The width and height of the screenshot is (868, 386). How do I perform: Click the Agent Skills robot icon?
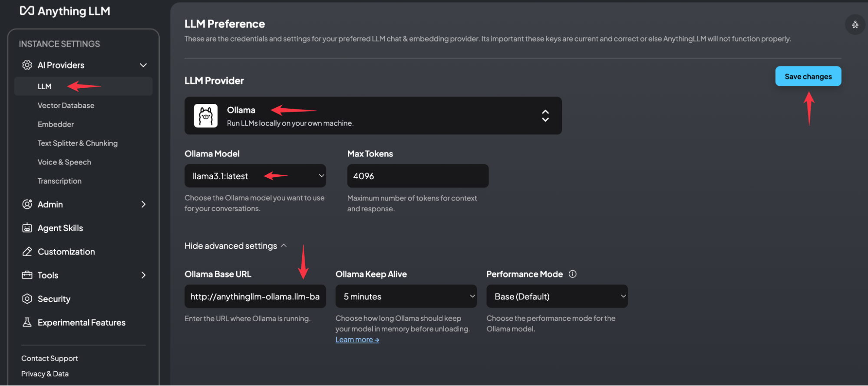tap(27, 228)
